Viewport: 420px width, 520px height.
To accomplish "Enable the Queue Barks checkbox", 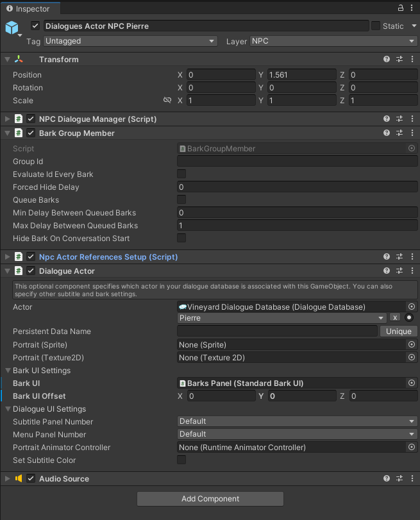I will [181, 199].
